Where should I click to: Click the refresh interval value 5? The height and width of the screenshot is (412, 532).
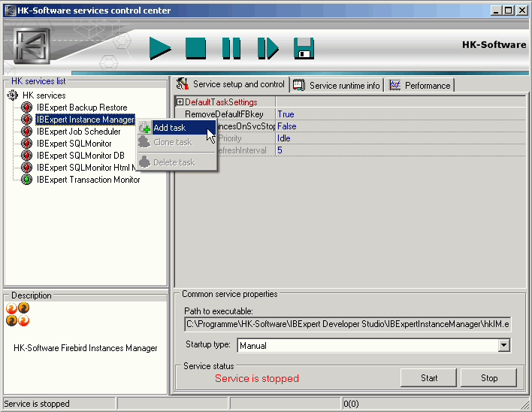pos(280,150)
